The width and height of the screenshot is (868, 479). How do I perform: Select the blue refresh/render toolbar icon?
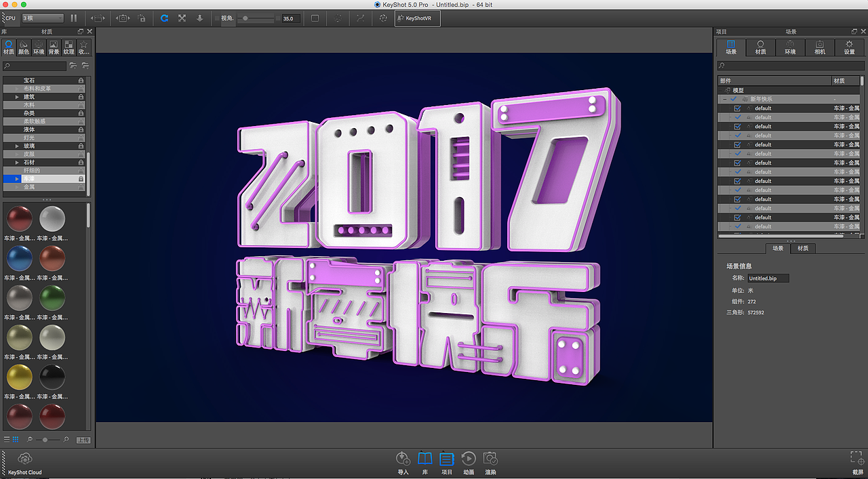(x=164, y=18)
